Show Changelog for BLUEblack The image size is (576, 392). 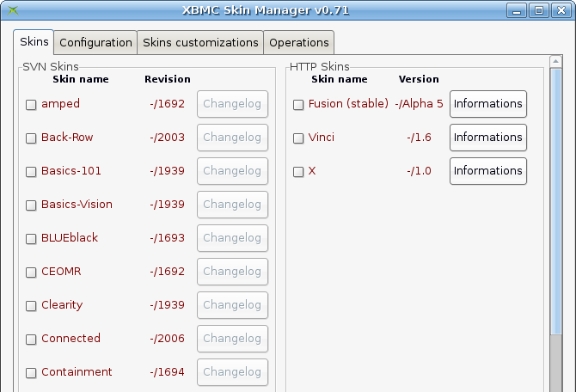[232, 238]
